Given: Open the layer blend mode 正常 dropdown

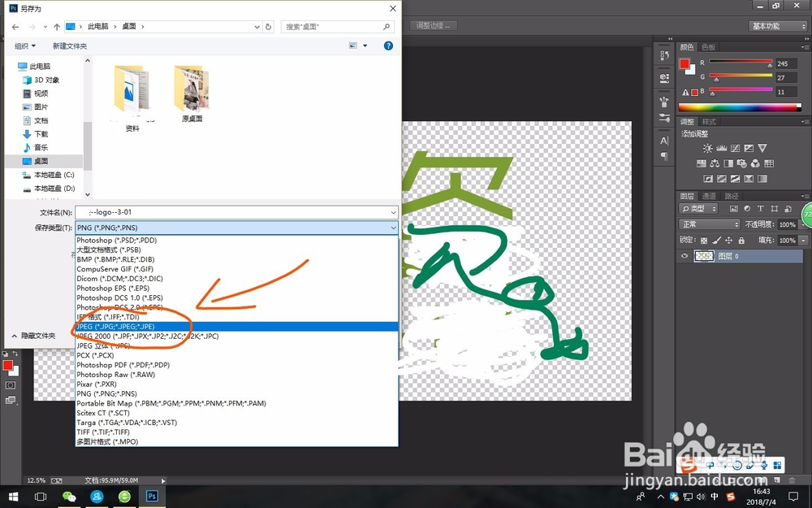Looking at the screenshot, I should point(709,224).
